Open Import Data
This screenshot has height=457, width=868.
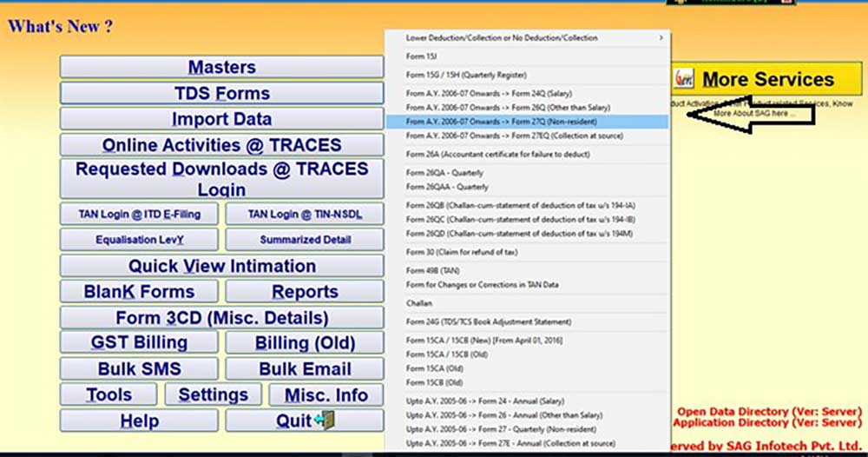222,119
